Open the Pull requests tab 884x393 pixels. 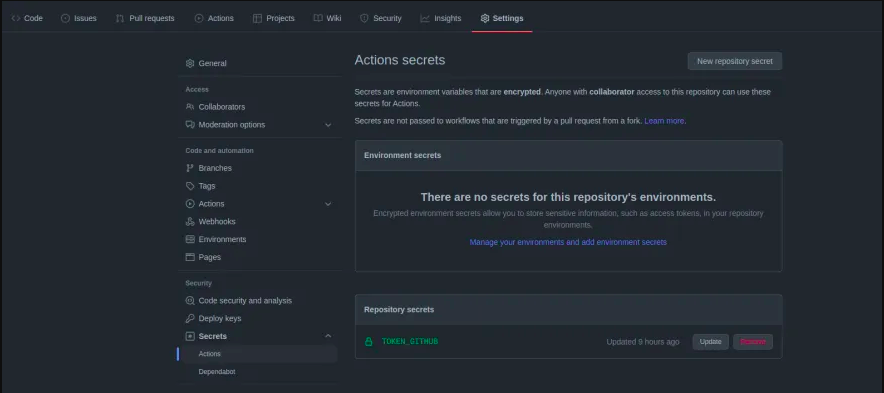point(145,18)
